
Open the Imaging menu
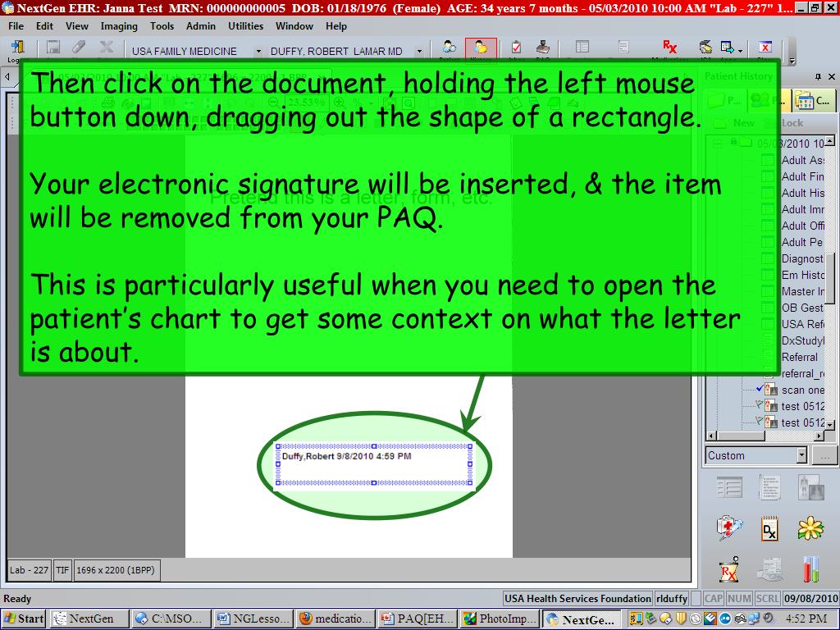point(119,25)
